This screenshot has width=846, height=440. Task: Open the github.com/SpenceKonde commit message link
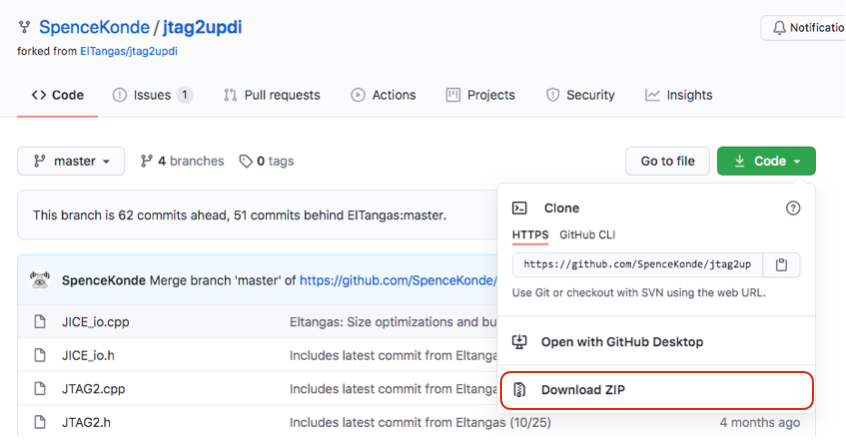point(398,280)
